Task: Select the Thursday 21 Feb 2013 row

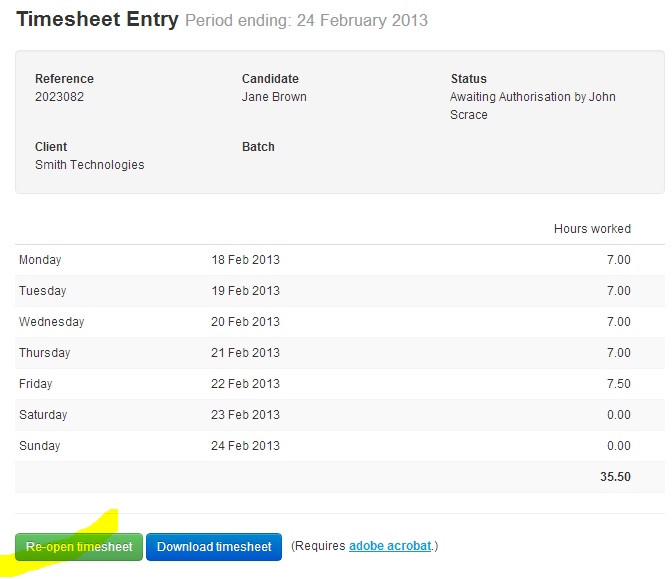Action: pyautogui.click(x=339, y=353)
